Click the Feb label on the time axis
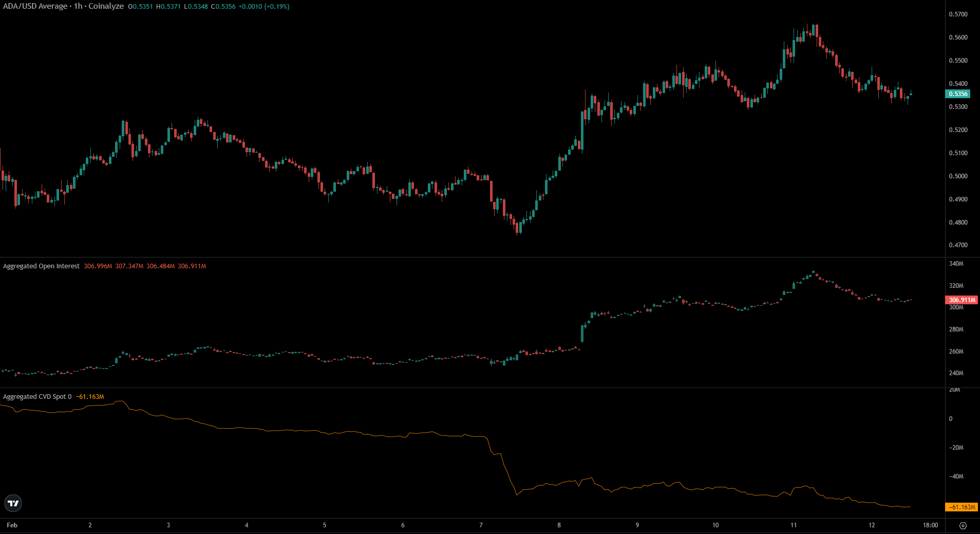The image size is (980, 534). [x=12, y=525]
